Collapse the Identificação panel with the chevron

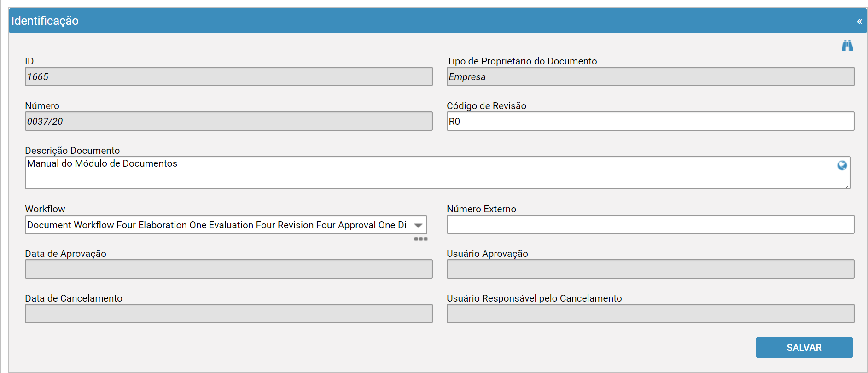point(859,21)
